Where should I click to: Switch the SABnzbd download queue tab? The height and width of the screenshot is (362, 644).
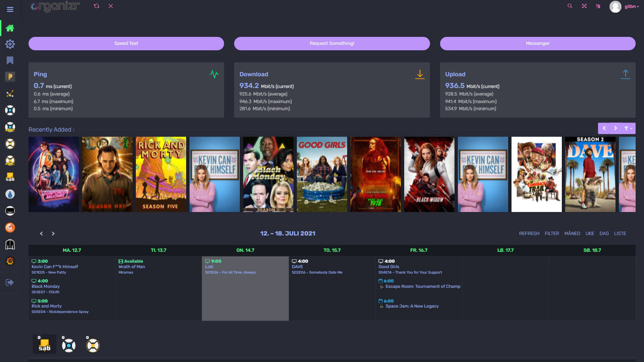click(x=44, y=345)
